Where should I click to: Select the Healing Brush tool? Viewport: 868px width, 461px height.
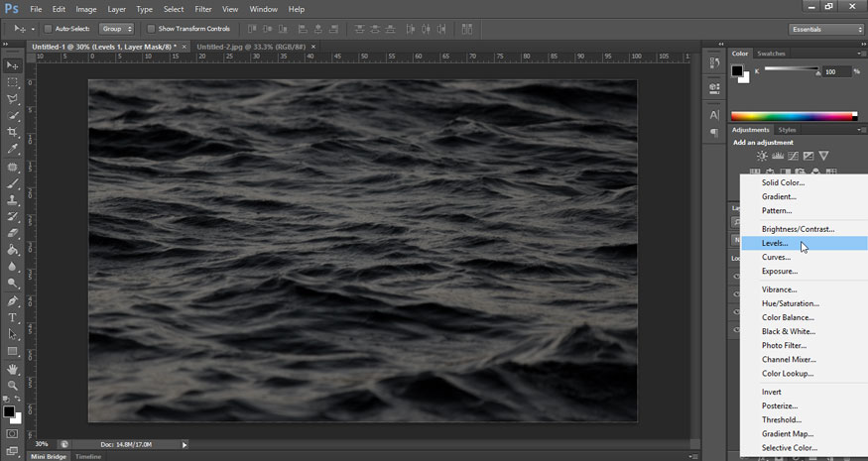(12, 168)
